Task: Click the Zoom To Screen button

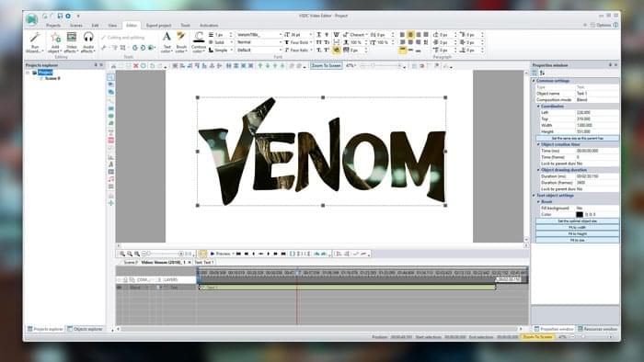Action: [x=326, y=65]
